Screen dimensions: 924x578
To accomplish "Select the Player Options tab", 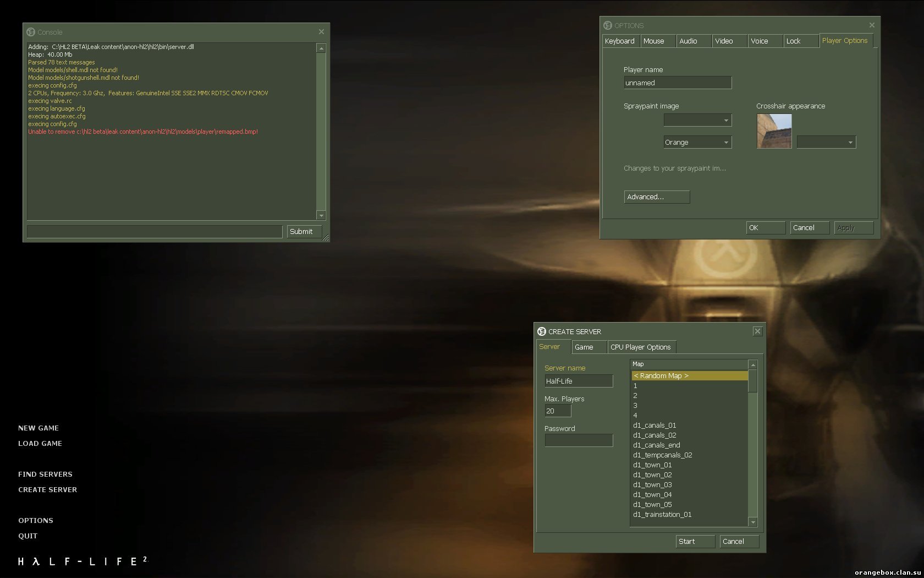I will [x=845, y=41].
